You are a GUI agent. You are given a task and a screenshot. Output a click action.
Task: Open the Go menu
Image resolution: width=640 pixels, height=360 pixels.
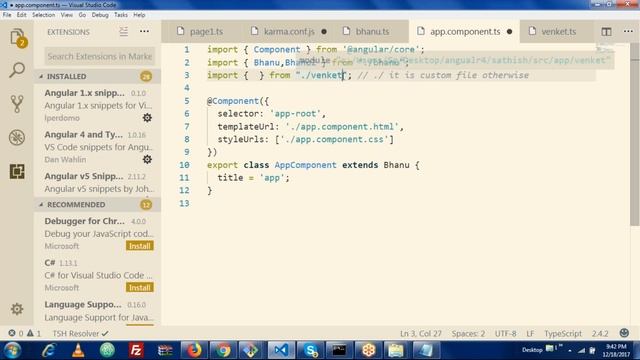tap(82, 15)
